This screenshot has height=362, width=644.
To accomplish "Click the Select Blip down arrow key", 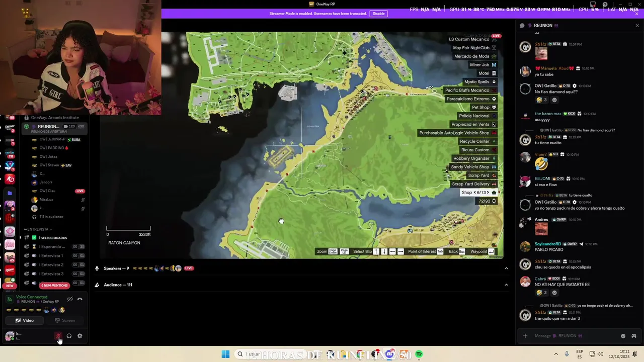I will pos(384,251).
